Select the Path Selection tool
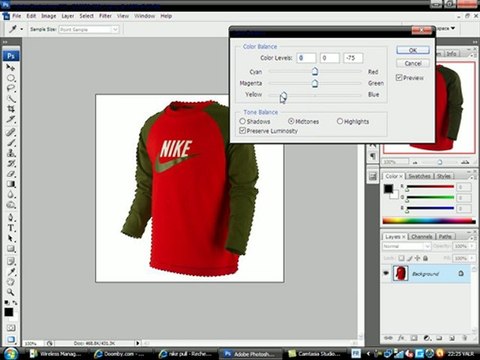This screenshot has width=480, height=360. (x=10, y=239)
